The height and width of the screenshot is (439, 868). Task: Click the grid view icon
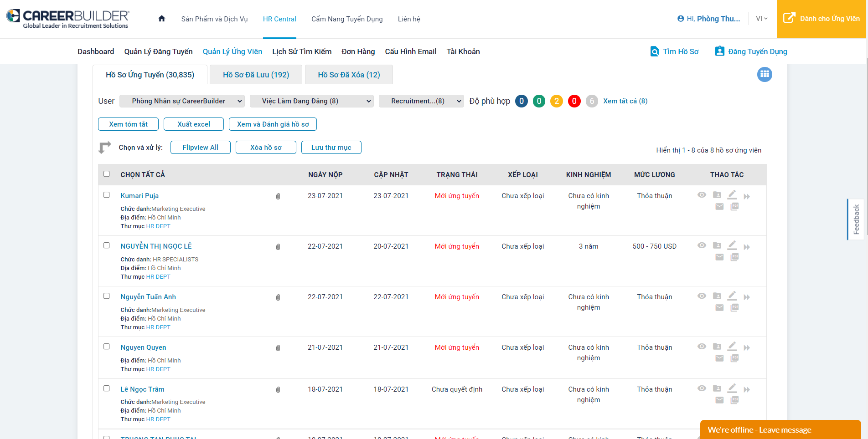click(x=765, y=74)
